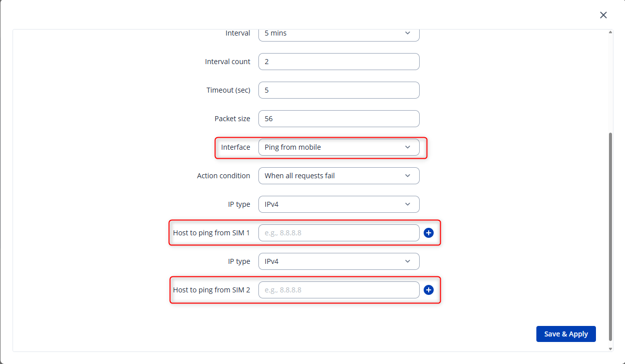625x364 pixels.
Task: Click the Action condition label text
Action: pos(223,176)
